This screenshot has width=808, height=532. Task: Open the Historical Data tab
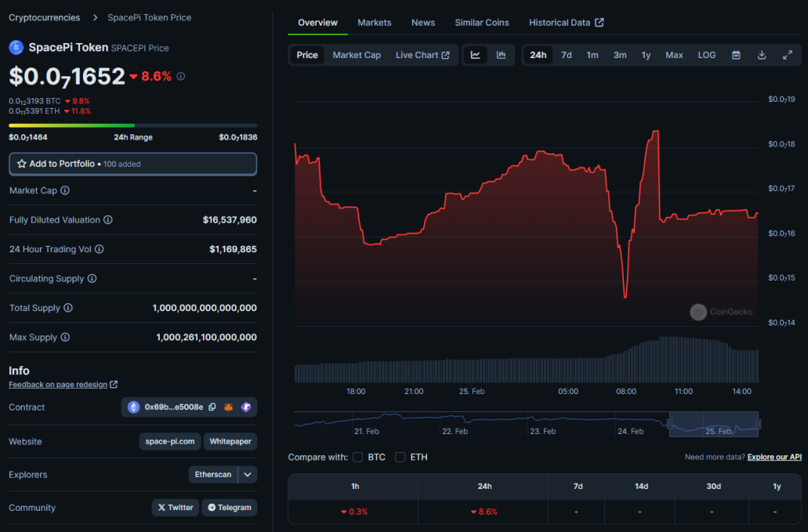click(x=567, y=23)
